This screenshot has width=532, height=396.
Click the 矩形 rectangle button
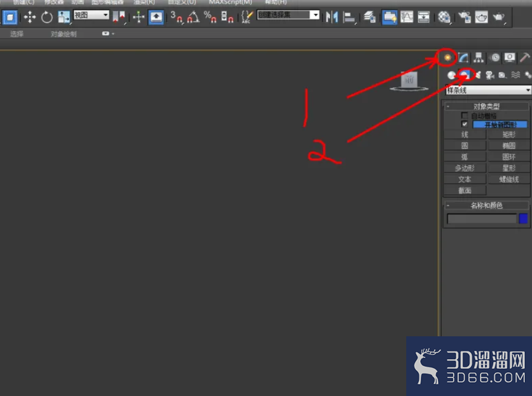[x=509, y=135]
